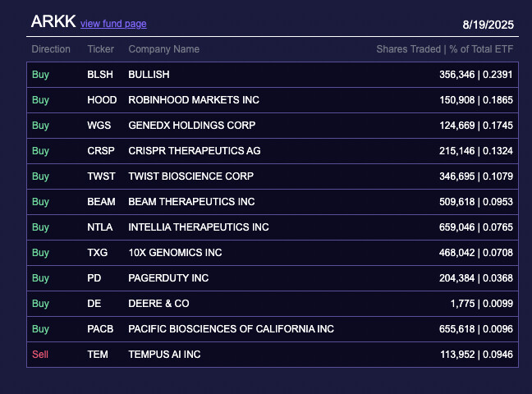Select DEERE & CO company name
Screen dimensions: 532x394
click(x=158, y=304)
